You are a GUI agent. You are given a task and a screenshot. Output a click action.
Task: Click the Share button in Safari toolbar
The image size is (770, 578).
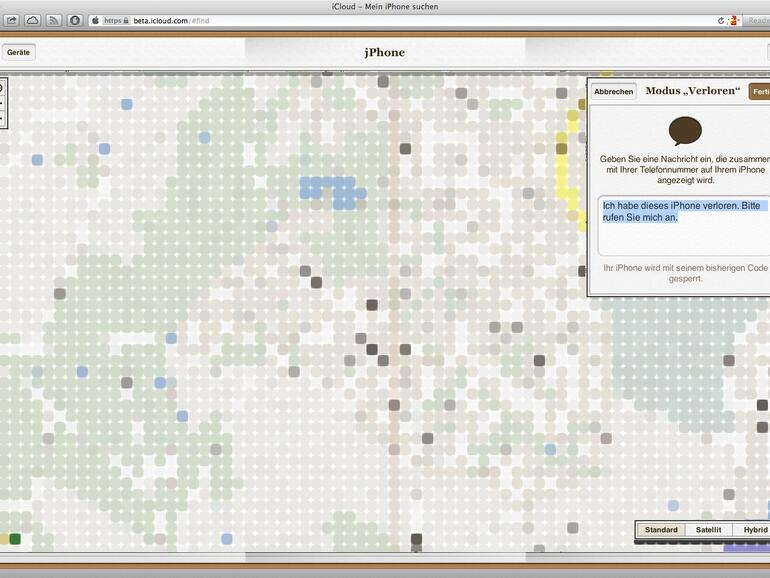click(12, 21)
